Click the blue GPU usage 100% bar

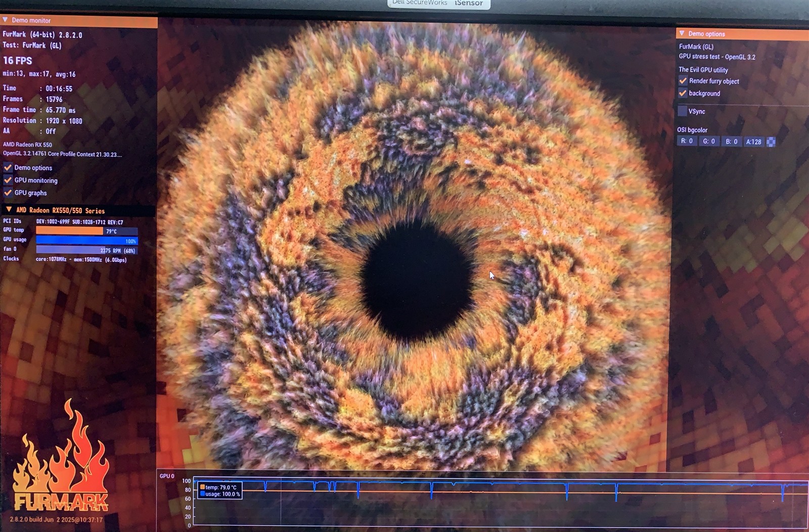click(x=86, y=241)
